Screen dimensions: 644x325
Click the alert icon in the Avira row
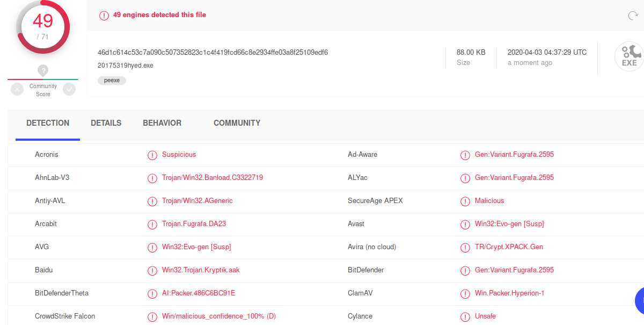[x=465, y=248]
